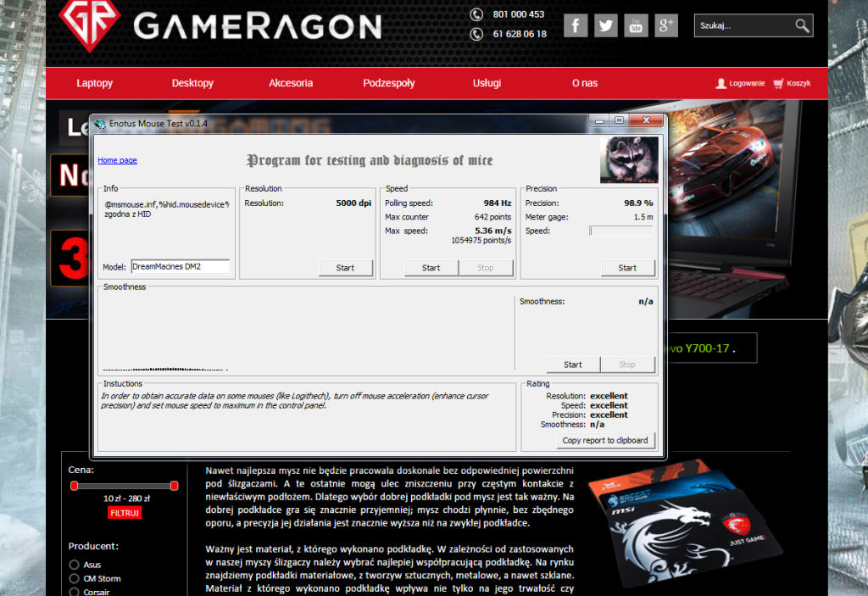
Task: Click the FILTRUJ price filter button
Action: click(125, 513)
